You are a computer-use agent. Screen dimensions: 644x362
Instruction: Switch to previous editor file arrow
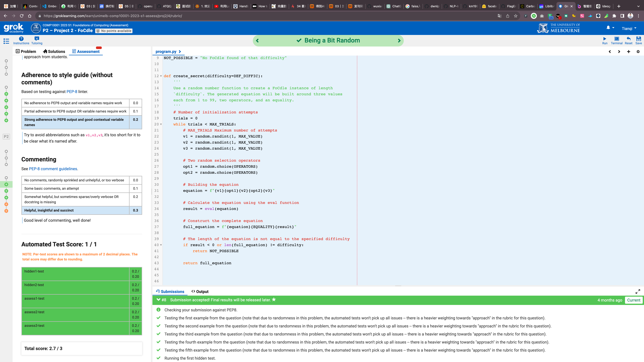click(x=610, y=51)
